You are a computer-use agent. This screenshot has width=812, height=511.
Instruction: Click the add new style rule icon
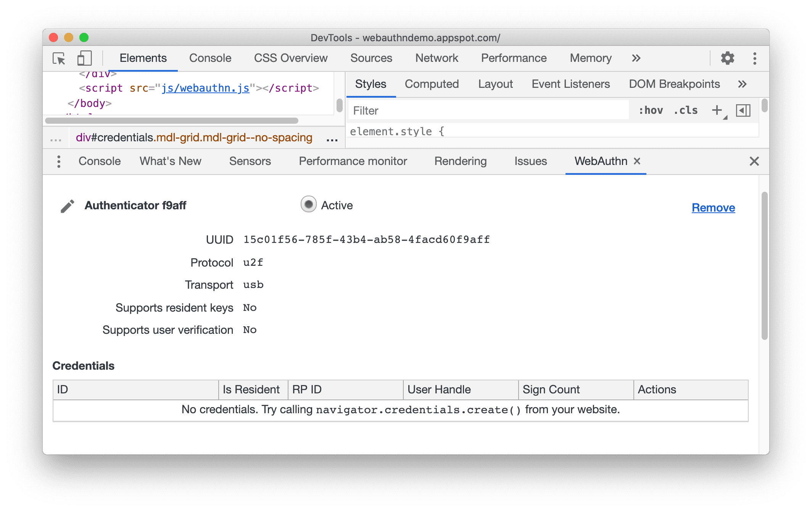coord(717,110)
